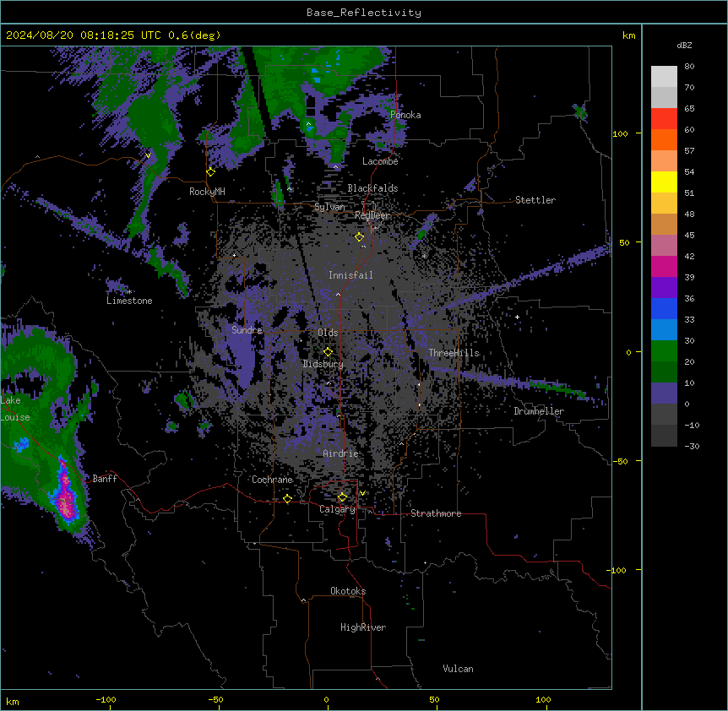Click the Innisfail label

coord(350,275)
